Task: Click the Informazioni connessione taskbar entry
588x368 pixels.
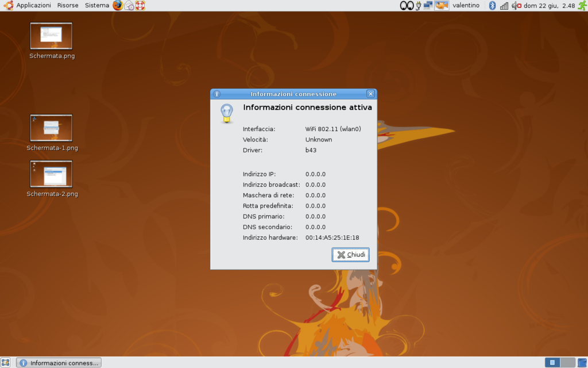Action: click(59, 363)
